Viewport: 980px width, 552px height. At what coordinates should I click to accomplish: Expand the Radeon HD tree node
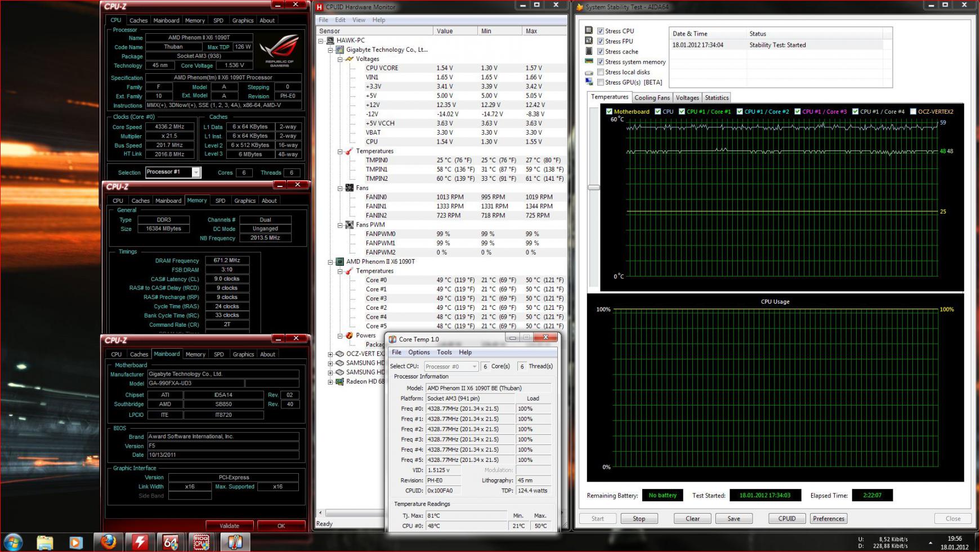pos(330,382)
